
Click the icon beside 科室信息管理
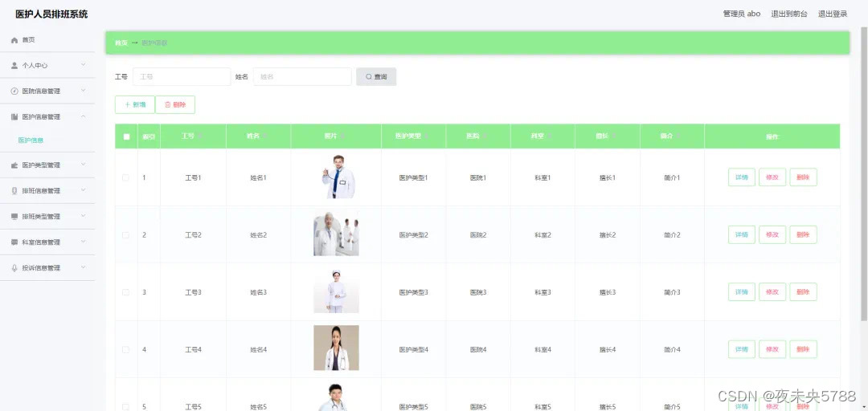tap(15, 242)
